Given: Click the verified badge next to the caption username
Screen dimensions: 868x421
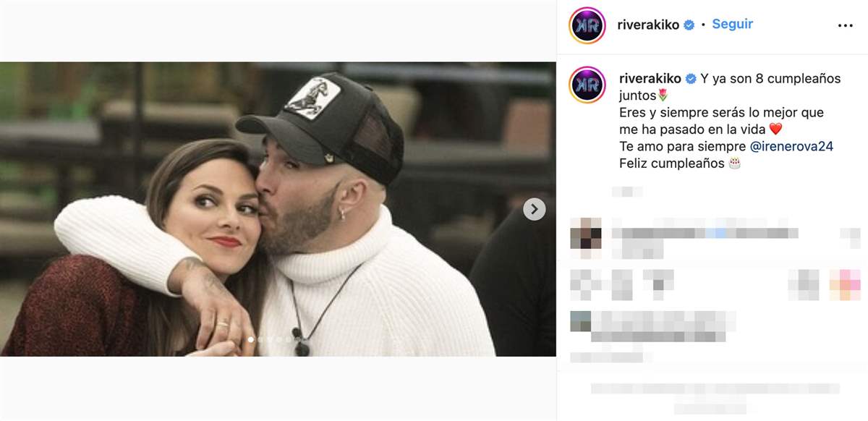Looking at the screenshot, I should pos(691,79).
